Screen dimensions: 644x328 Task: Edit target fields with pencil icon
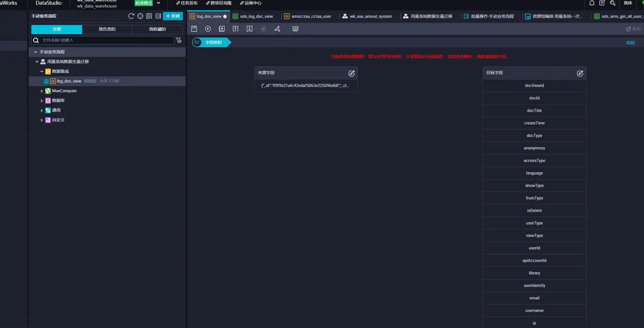pos(580,73)
